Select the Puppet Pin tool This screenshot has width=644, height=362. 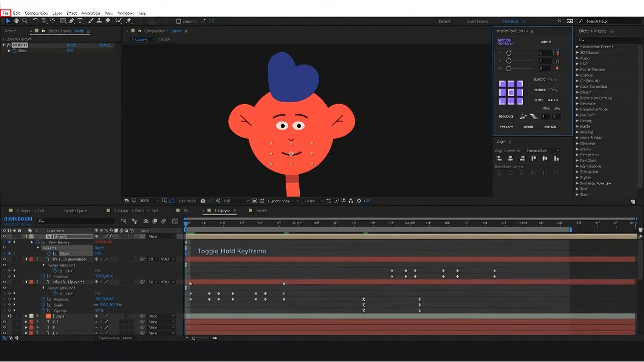pyautogui.click(x=129, y=21)
